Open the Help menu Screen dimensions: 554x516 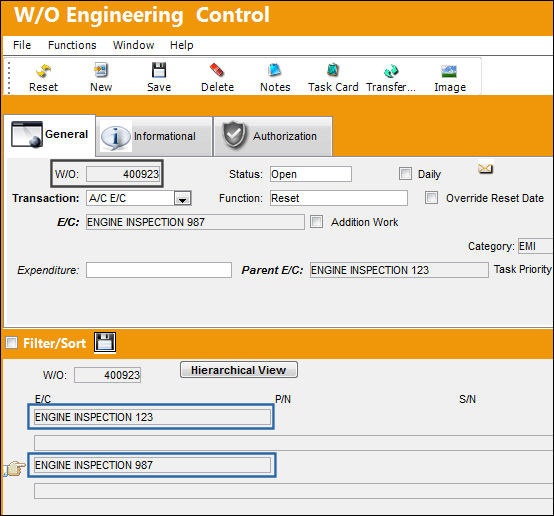(x=182, y=45)
